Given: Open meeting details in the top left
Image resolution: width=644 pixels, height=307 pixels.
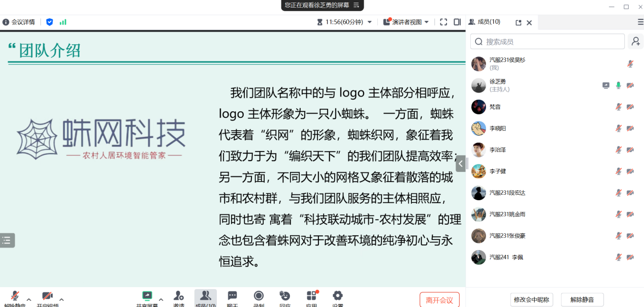Looking at the screenshot, I should coord(19,22).
